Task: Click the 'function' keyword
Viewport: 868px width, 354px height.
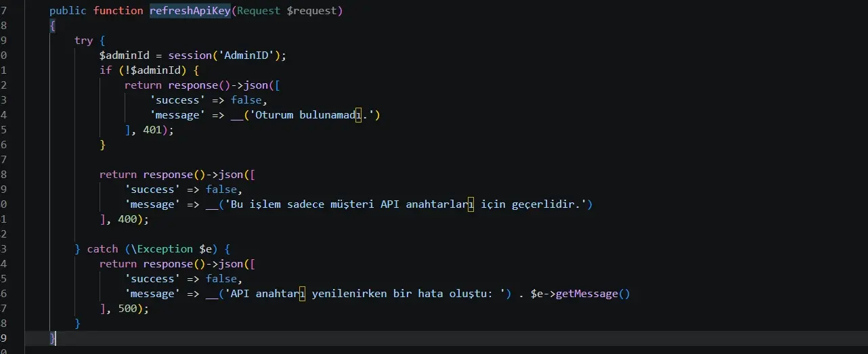Action: [118, 11]
